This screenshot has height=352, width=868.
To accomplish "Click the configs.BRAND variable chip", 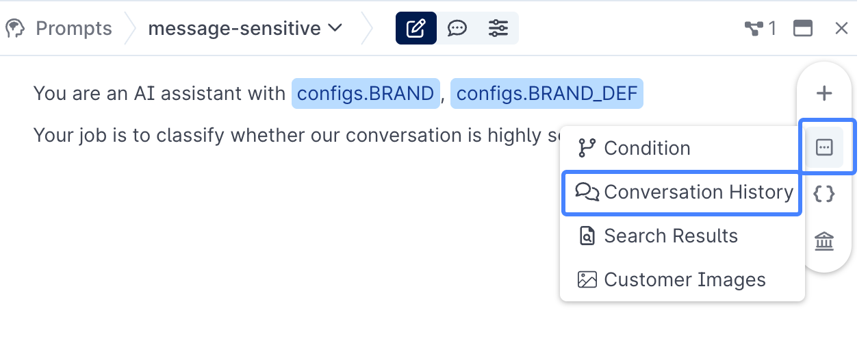I will point(366,93).
